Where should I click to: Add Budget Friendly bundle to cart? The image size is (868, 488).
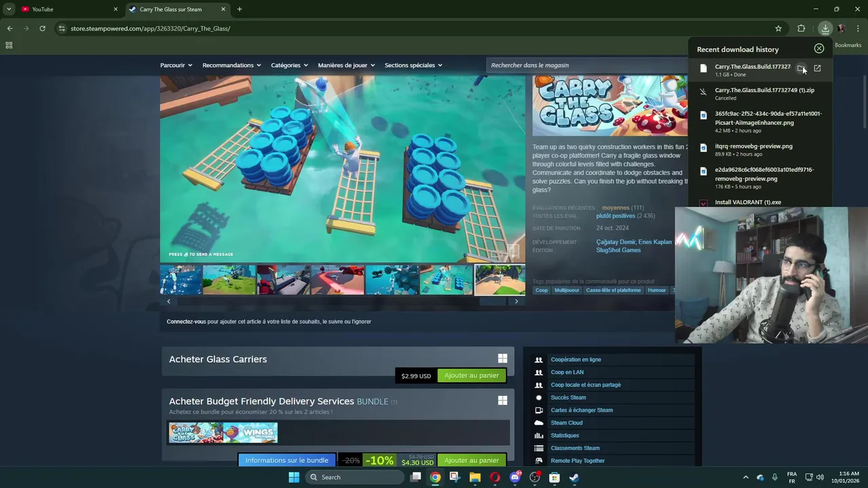[x=471, y=460]
